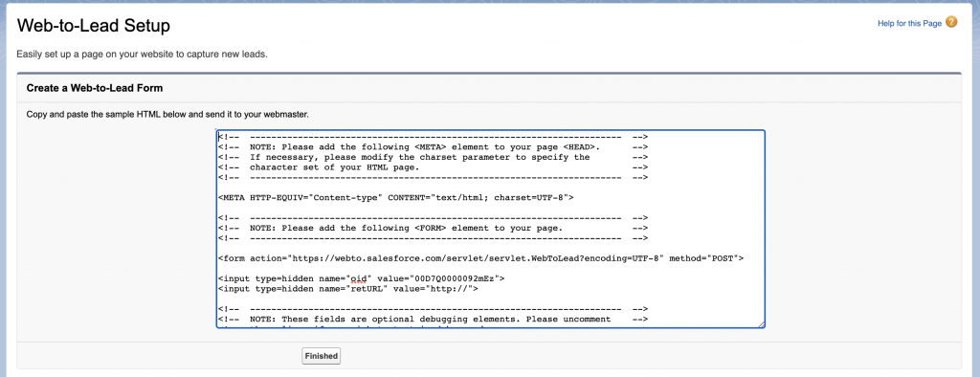This screenshot has height=377, width=980.
Task: Click the text area resize handle corner
Action: (x=761, y=324)
